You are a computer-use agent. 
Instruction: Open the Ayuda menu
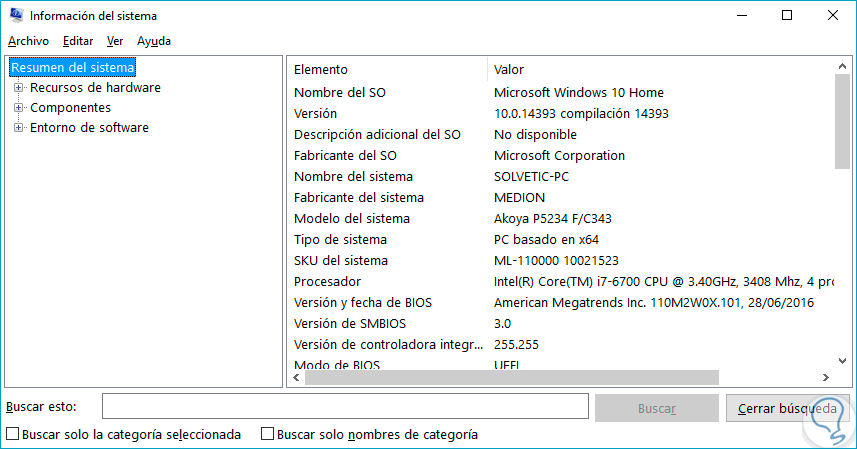pyautogui.click(x=154, y=41)
